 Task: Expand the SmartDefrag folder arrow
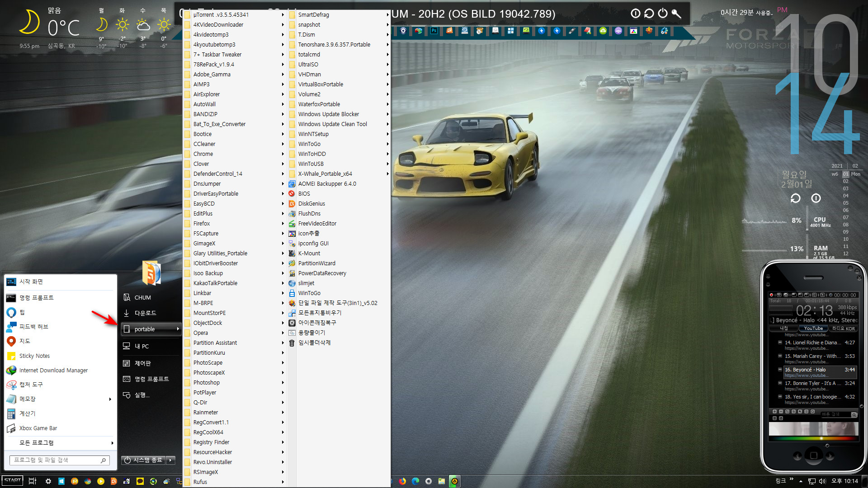pyautogui.click(x=387, y=15)
